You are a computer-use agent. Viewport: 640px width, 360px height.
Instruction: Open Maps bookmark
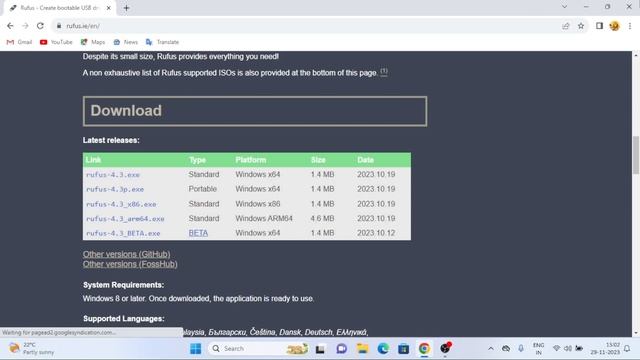coord(93,42)
